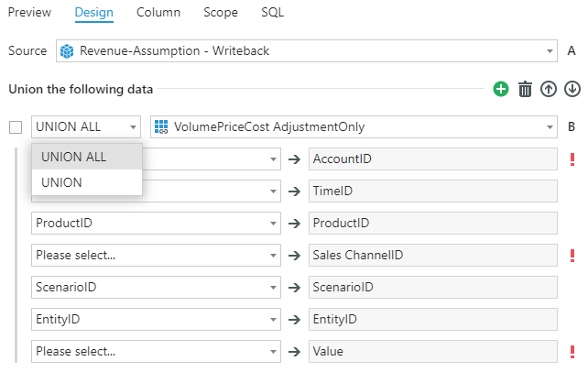
Task: Switch to the Column tab
Action: pyautogui.click(x=158, y=13)
